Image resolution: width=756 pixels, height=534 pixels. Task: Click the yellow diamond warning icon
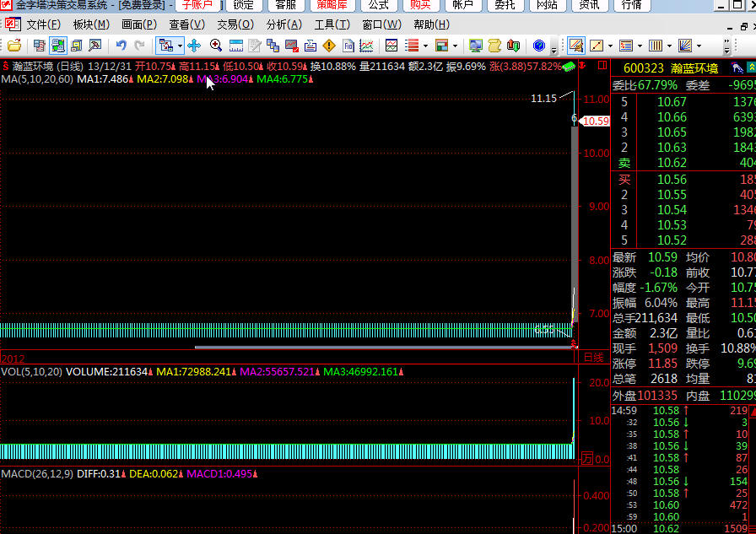tap(328, 45)
